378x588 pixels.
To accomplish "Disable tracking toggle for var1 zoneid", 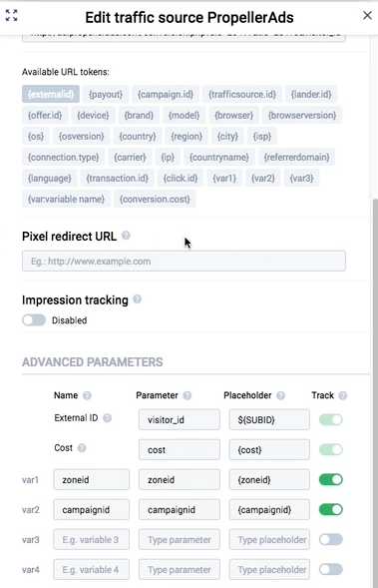I will (331, 479).
